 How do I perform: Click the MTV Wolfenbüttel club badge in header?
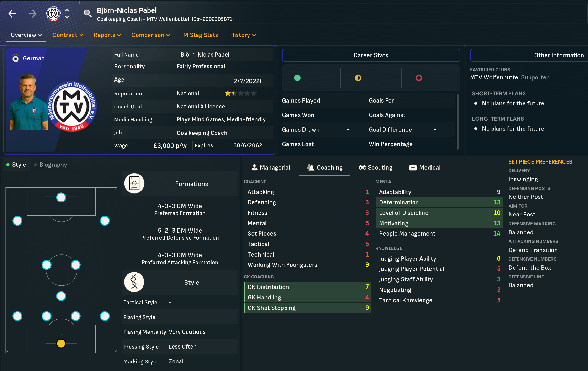pyautogui.click(x=53, y=14)
